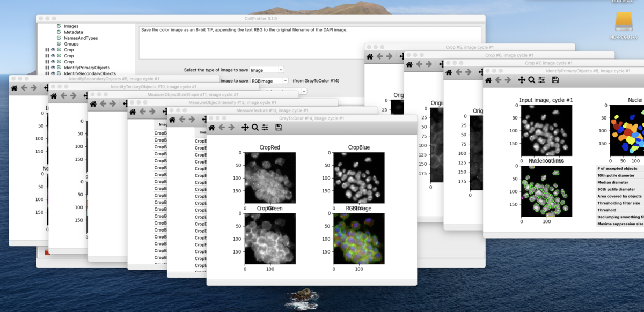Click Back arrow in IdentifyPrimaryObjects #8 toolbar
Screen dimensions: 644x312
498,80
